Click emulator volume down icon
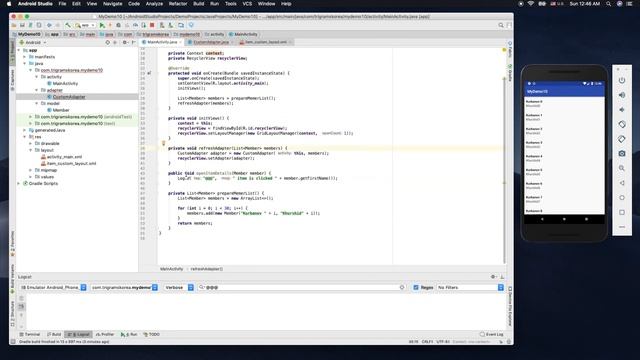 pyautogui.click(x=622, y=110)
